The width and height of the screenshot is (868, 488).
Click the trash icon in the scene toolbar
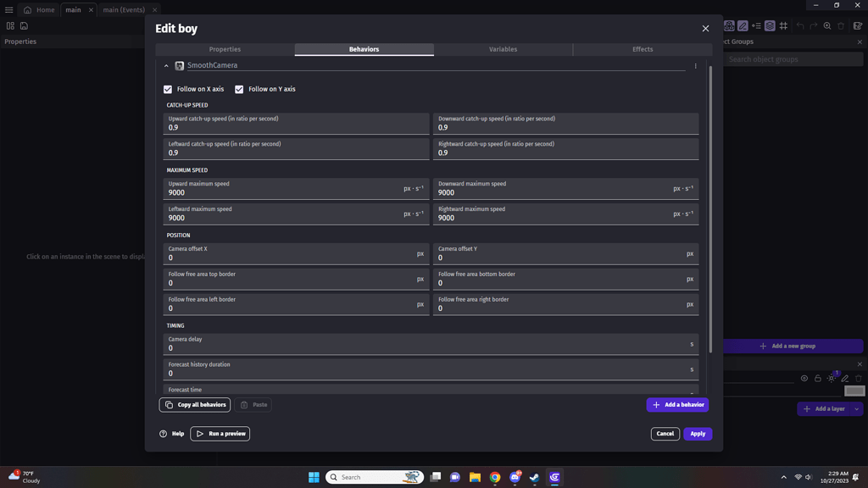(840, 26)
